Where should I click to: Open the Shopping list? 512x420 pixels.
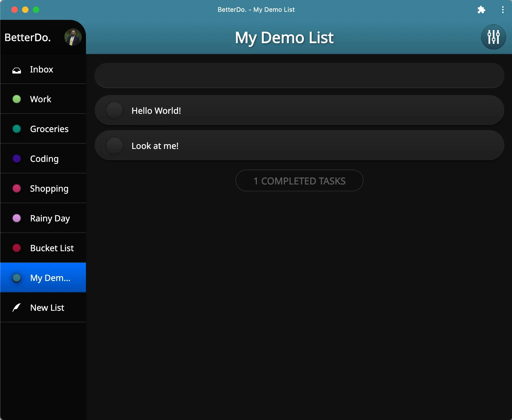pyautogui.click(x=49, y=188)
